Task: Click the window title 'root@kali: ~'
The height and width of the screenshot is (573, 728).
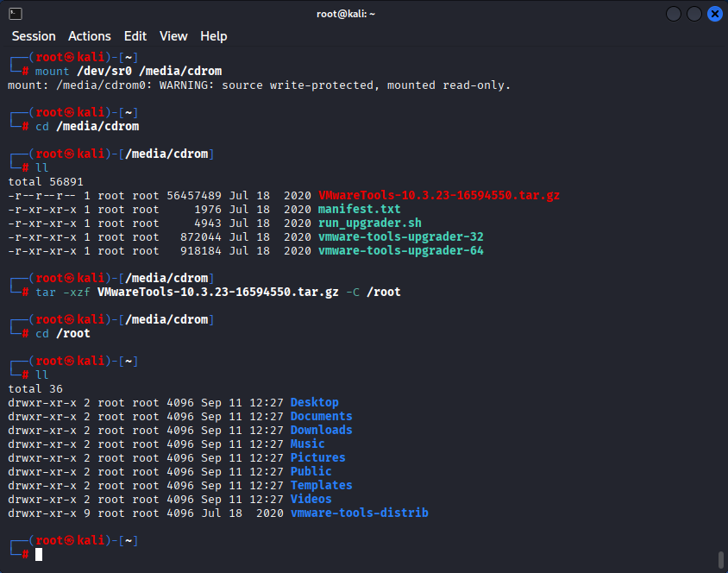Action: pyautogui.click(x=345, y=14)
